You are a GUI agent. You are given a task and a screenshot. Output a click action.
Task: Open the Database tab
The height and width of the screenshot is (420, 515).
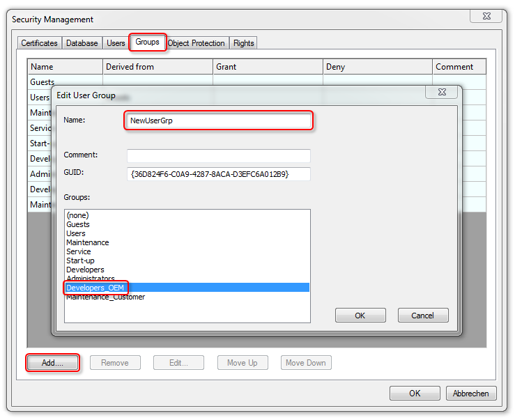tap(82, 43)
